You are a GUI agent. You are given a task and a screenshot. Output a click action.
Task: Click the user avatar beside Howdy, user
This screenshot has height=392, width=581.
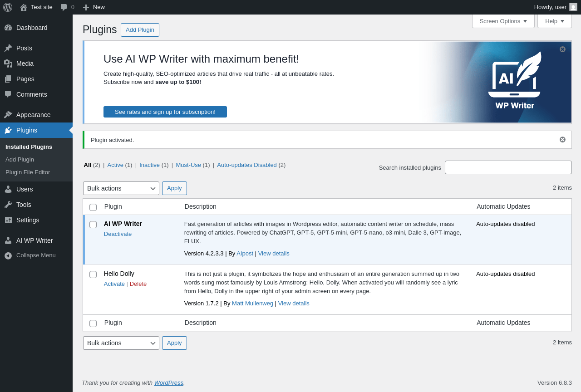click(573, 7)
